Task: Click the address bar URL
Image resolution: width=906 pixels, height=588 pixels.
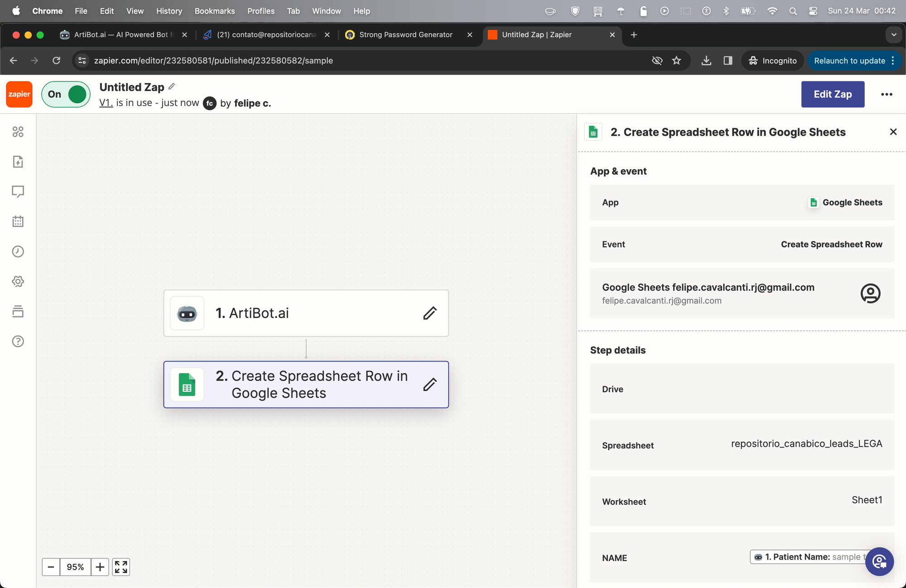Action: click(213, 61)
